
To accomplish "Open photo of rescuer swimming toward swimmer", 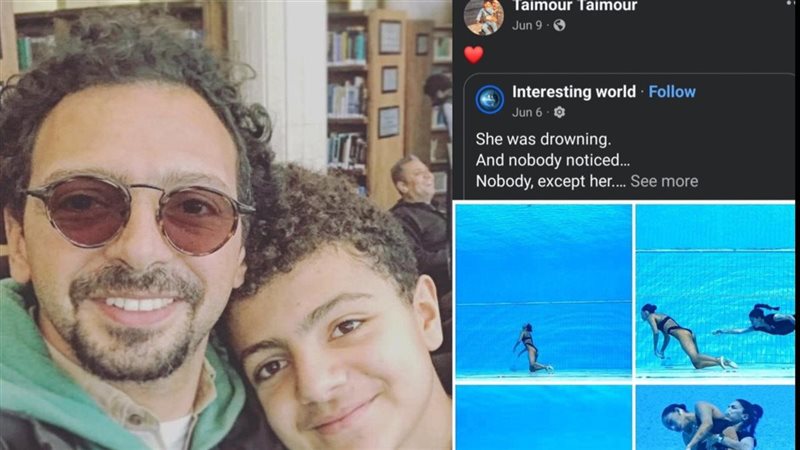I will [715, 291].
